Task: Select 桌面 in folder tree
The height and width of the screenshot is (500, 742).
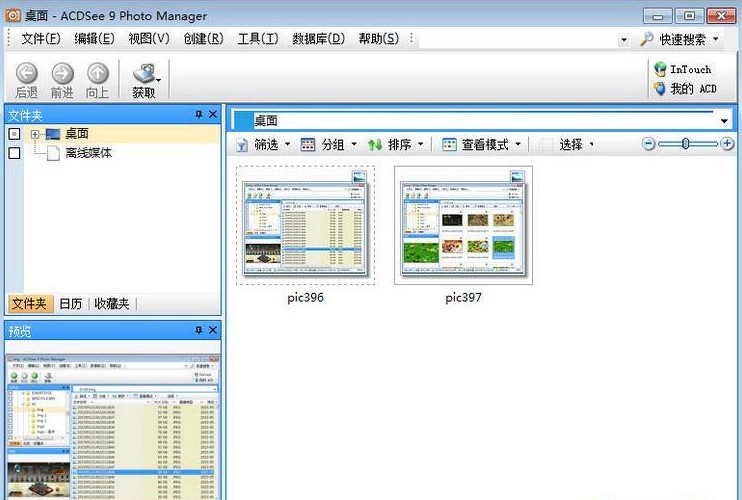Action: coord(77,134)
